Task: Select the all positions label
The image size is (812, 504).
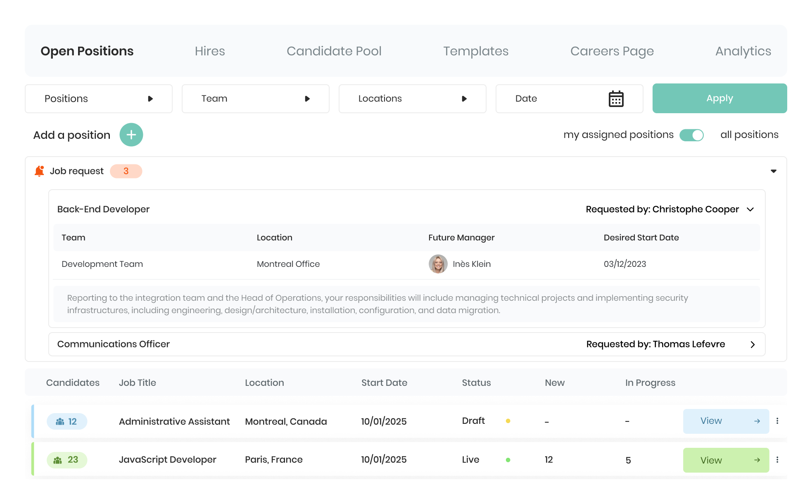Action: 749,135
